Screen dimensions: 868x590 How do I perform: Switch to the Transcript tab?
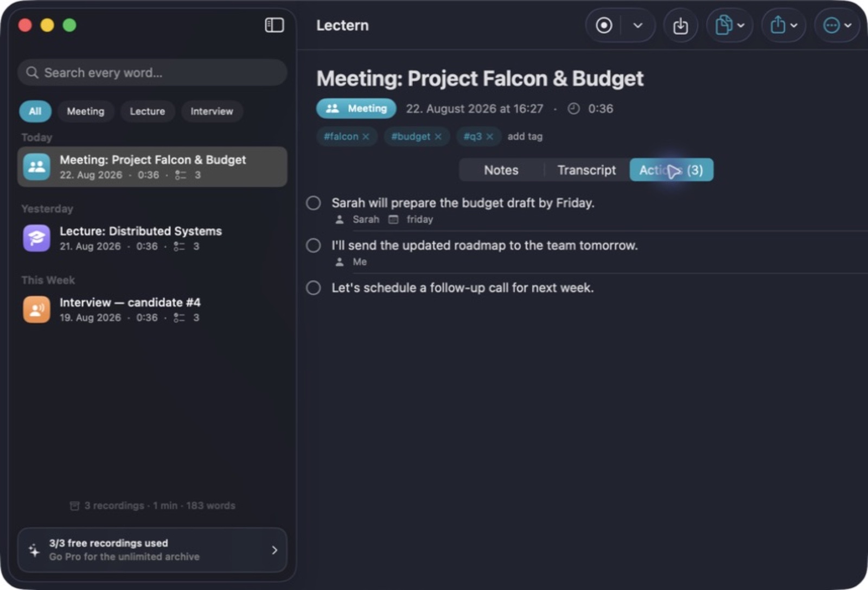coord(586,170)
